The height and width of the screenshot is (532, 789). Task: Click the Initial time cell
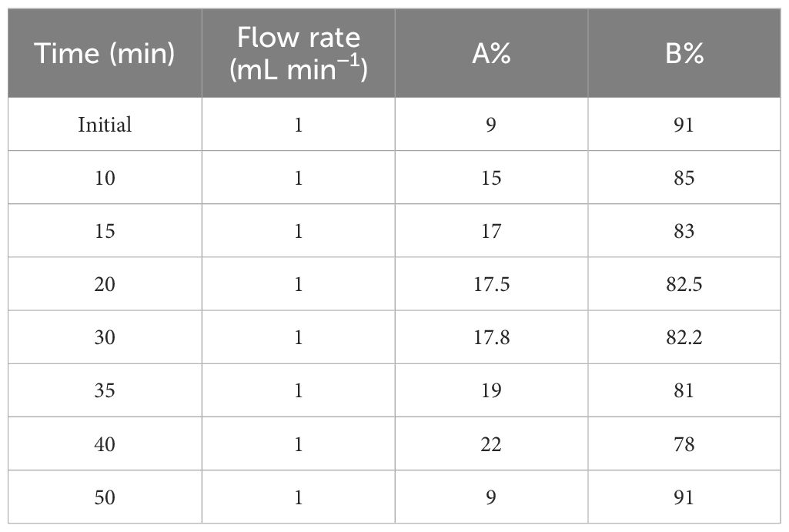[105, 124]
